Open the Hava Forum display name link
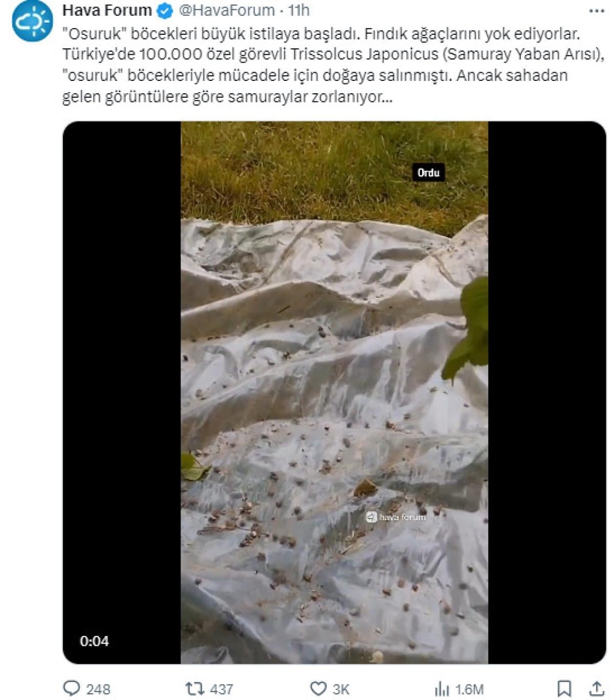The width and height of the screenshot is (614, 700). point(107,10)
